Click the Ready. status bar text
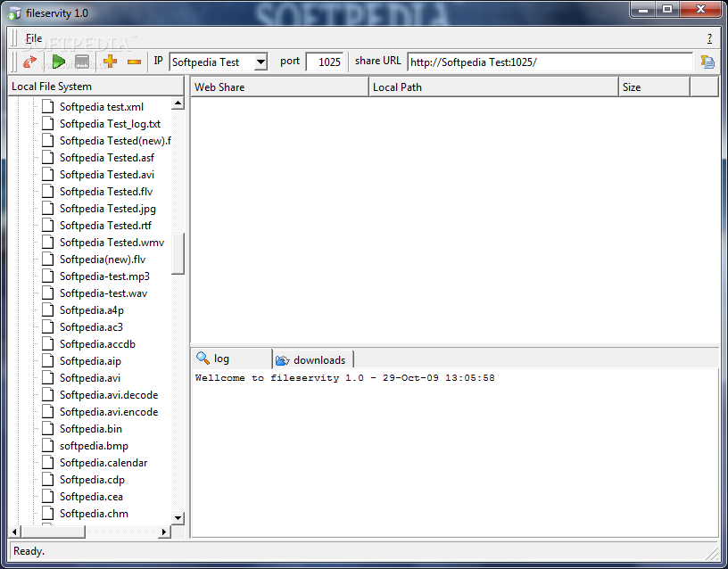 (29, 551)
